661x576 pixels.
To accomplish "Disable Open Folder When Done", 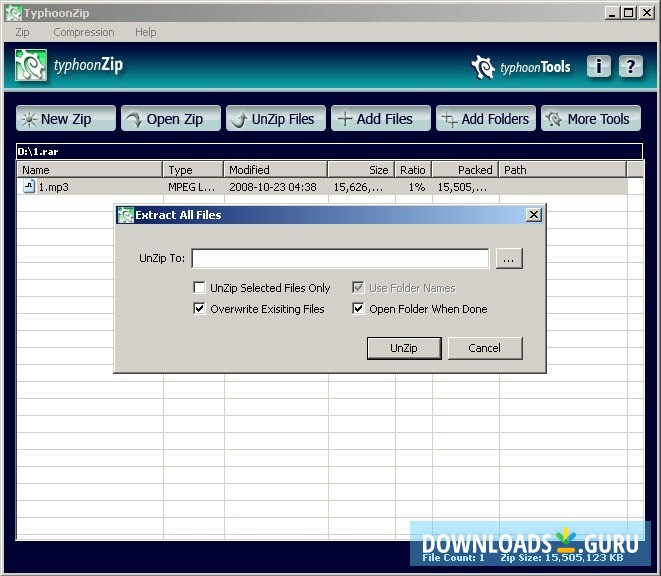I will tap(358, 309).
